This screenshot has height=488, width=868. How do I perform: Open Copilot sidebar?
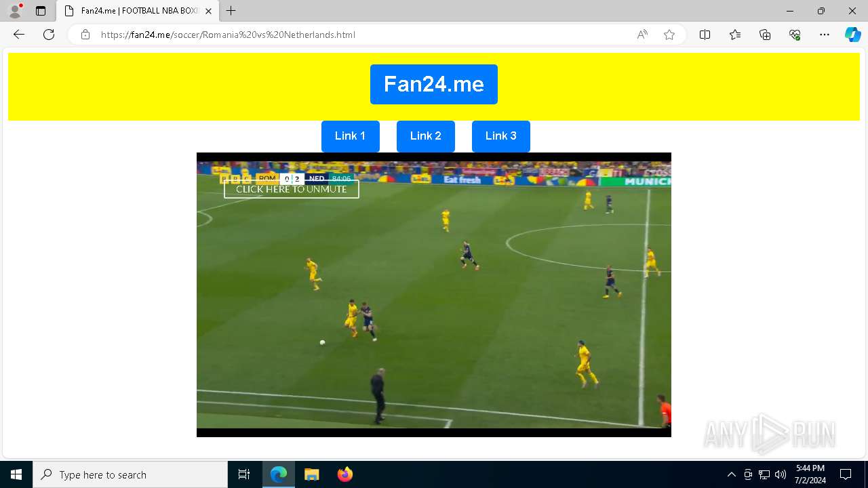[852, 35]
